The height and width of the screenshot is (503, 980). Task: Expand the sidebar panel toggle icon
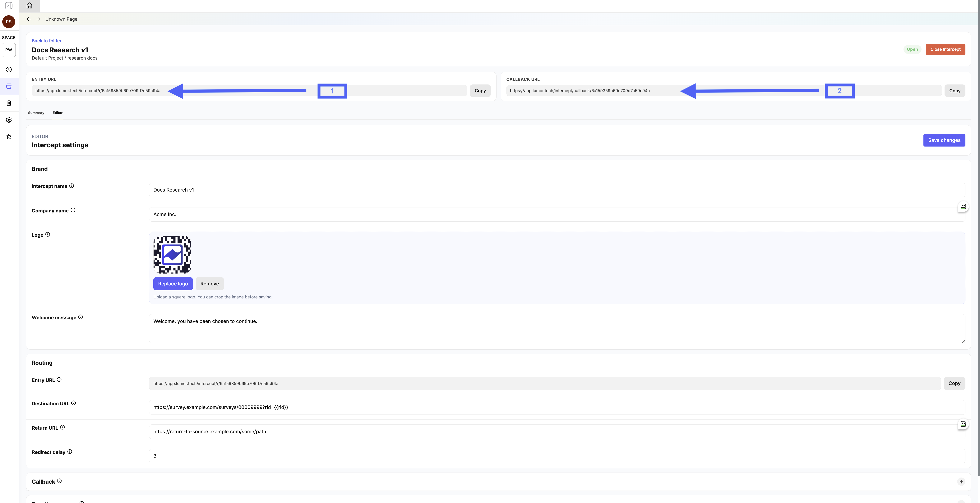pos(9,6)
